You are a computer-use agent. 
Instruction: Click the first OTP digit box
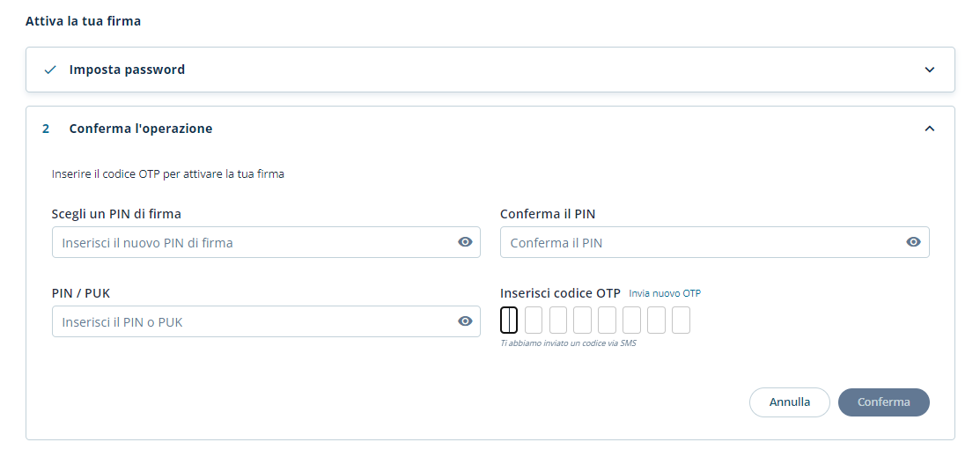click(x=509, y=320)
